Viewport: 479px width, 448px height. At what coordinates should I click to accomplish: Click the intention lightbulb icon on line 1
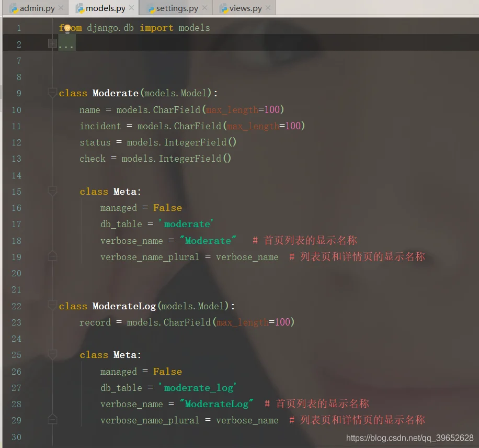pyautogui.click(x=67, y=28)
